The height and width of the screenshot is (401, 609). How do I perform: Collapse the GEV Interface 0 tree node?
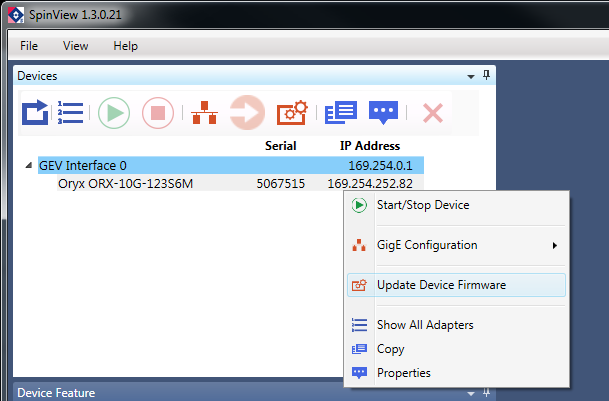coord(29,166)
